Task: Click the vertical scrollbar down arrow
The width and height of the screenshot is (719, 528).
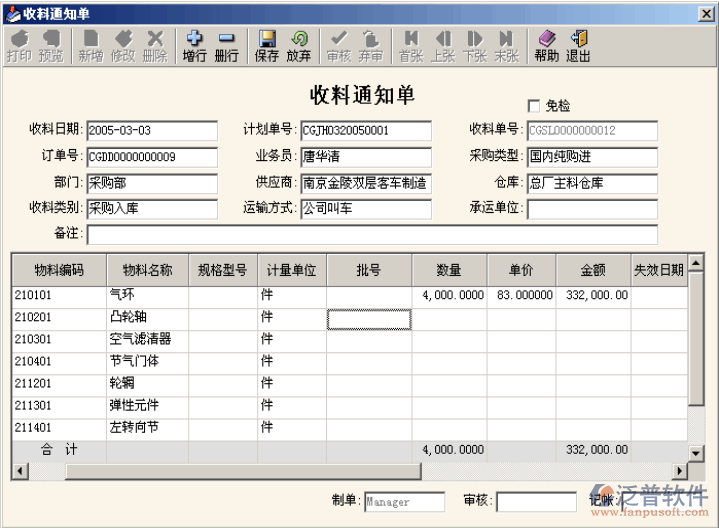Action: point(696,454)
